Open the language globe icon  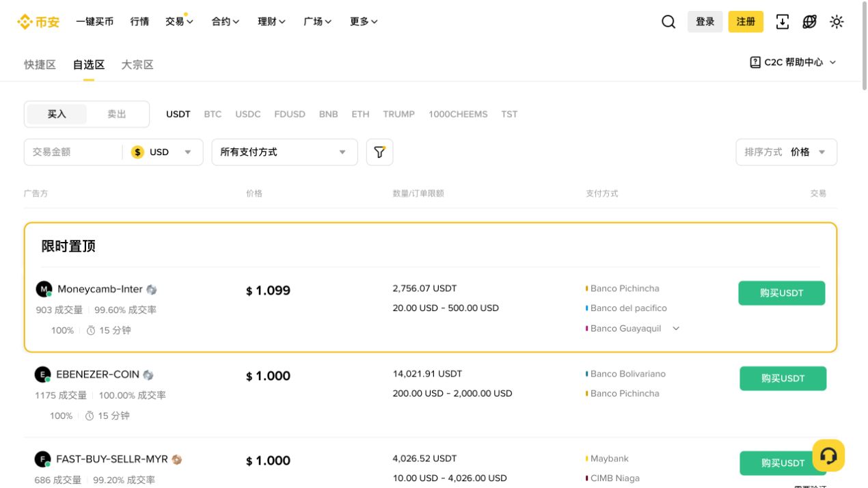[x=809, y=22]
